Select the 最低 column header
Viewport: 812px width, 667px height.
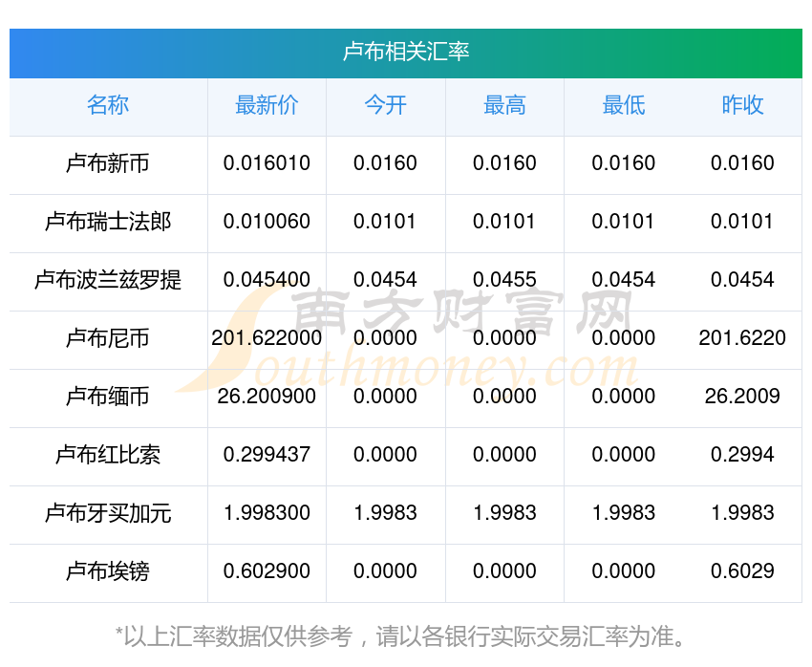click(x=624, y=105)
